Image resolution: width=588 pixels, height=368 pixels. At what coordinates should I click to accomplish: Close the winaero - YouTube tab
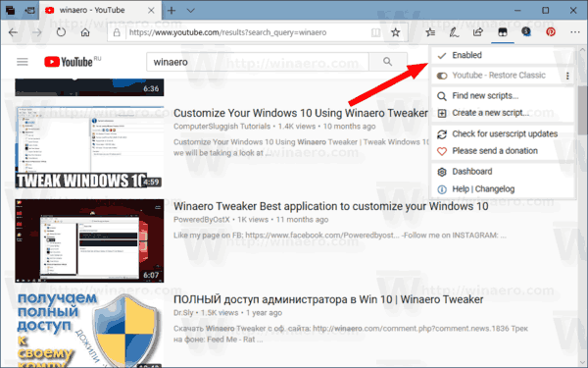151,11
